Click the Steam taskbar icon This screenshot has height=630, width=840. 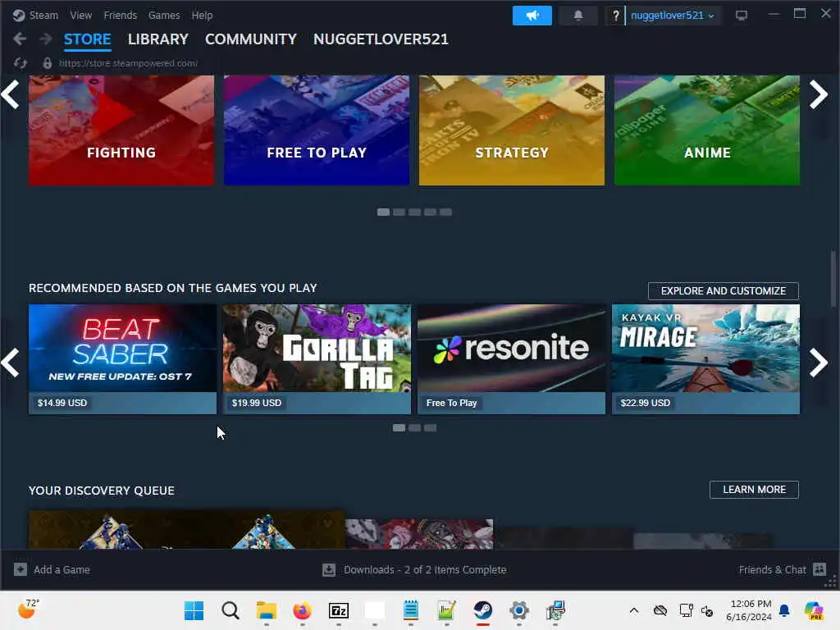[482, 610]
